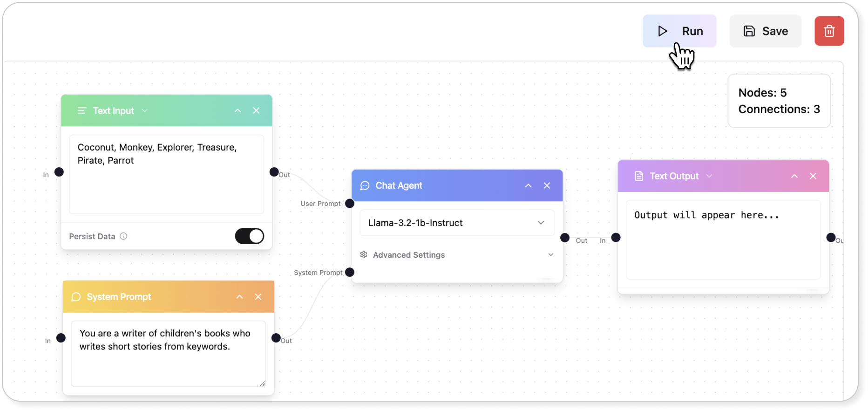868x411 pixels.
Task: Select the User Prompt connector dot
Action: (x=350, y=204)
